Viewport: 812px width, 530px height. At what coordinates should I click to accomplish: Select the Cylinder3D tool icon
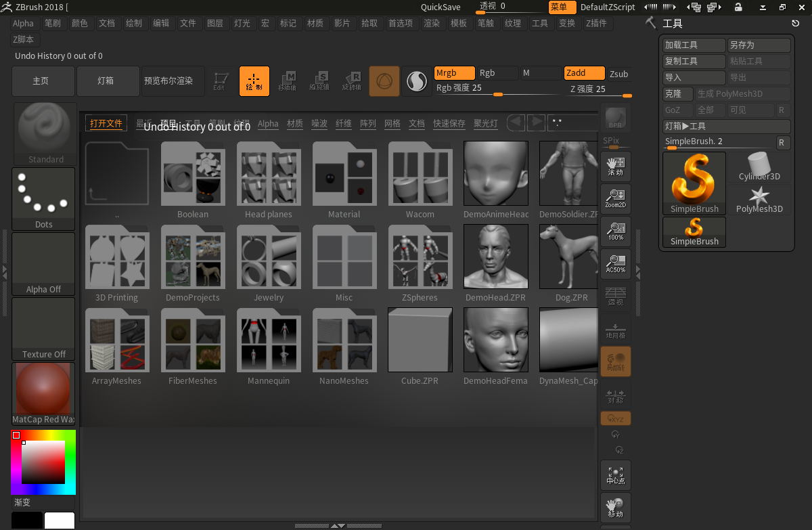pos(759,167)
